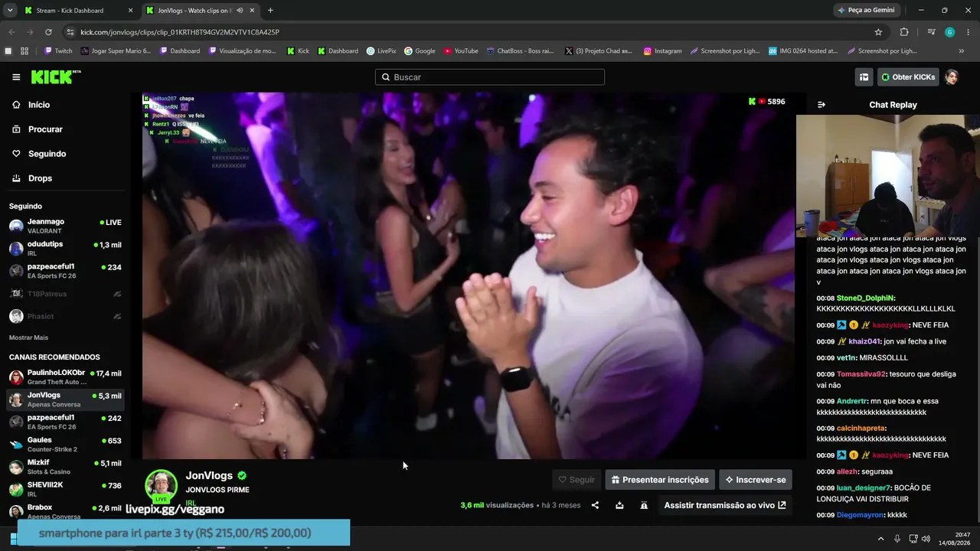Click the taskbar microphone icon
This screenshot has width=980, height=551.
897,539
